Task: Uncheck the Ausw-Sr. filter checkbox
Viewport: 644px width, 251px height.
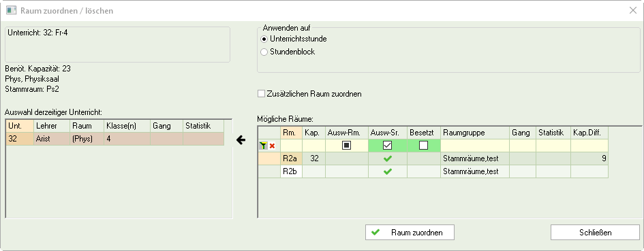Action: click(x=387, y=146)
